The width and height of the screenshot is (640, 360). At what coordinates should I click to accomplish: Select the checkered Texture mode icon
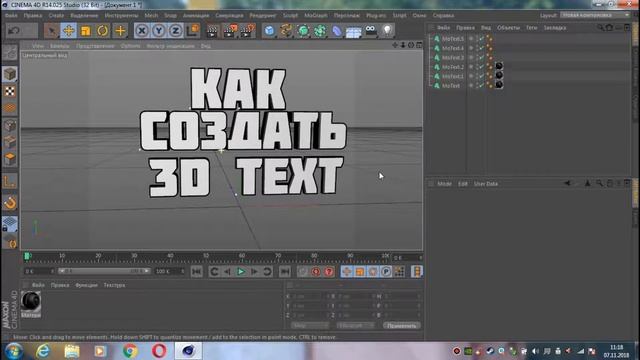tap(10, 91)
